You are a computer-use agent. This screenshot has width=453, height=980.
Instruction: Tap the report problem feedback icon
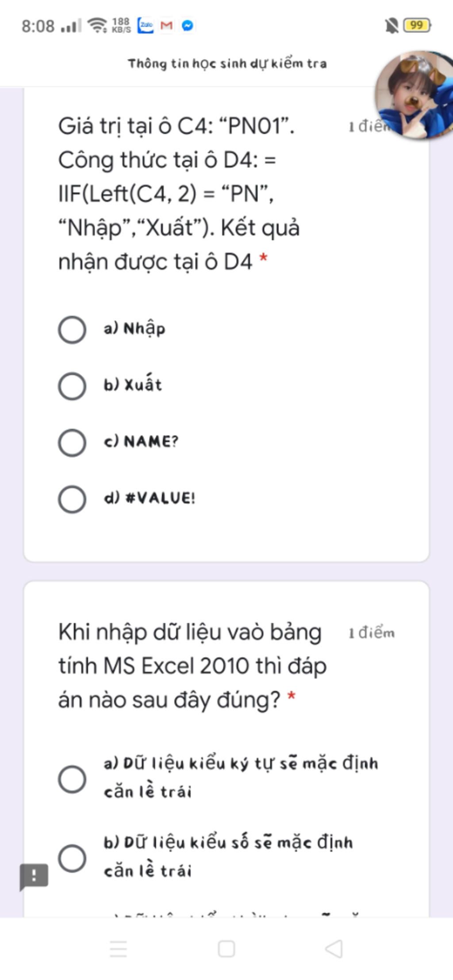click(34, 876)
